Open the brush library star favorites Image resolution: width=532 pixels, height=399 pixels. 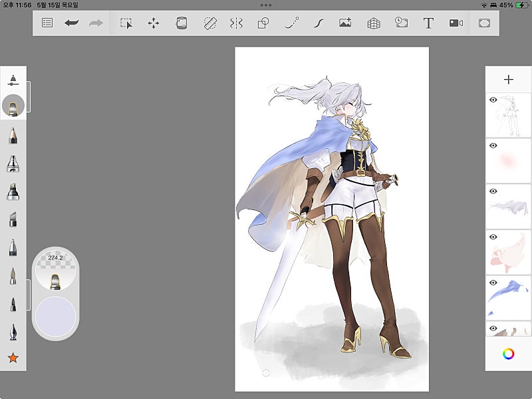tap(13, 358)
